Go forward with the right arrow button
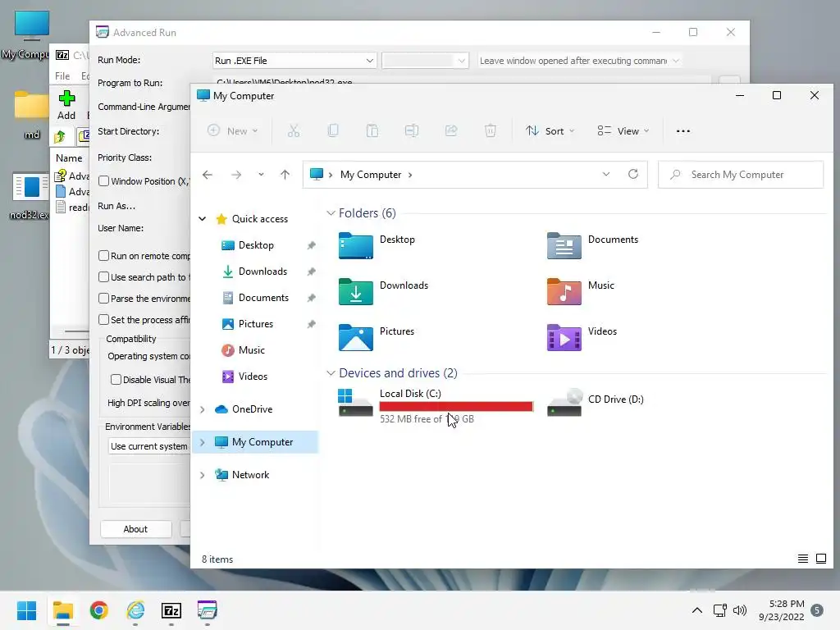The image size is (840, 630). pyautogui.click(x=236, y=175)
